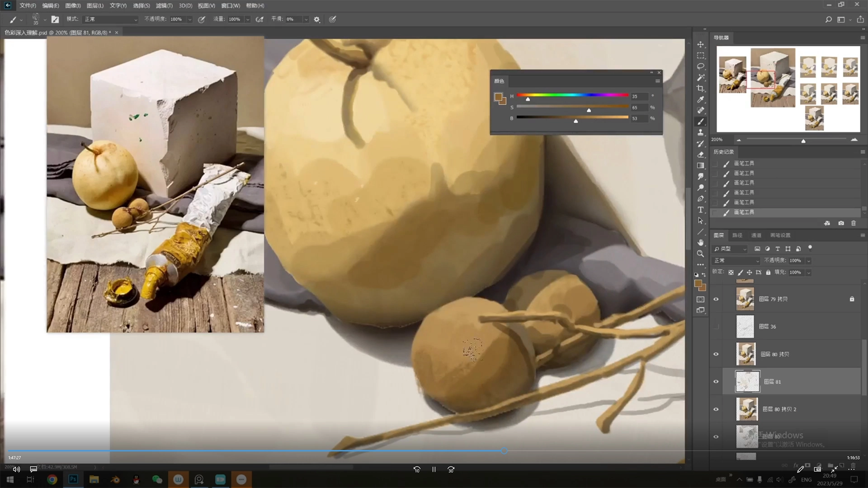
Task: Select the Crop tool
Action: tap(700, 89)
